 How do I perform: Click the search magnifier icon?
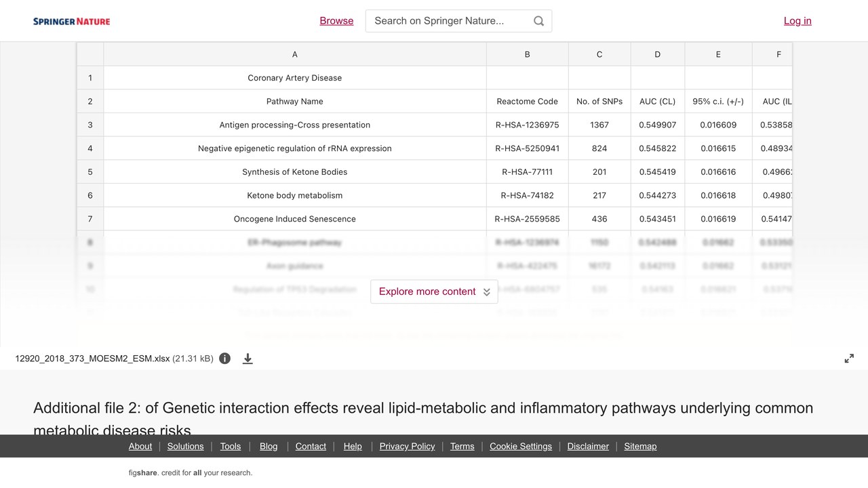(x=538, y=21)
